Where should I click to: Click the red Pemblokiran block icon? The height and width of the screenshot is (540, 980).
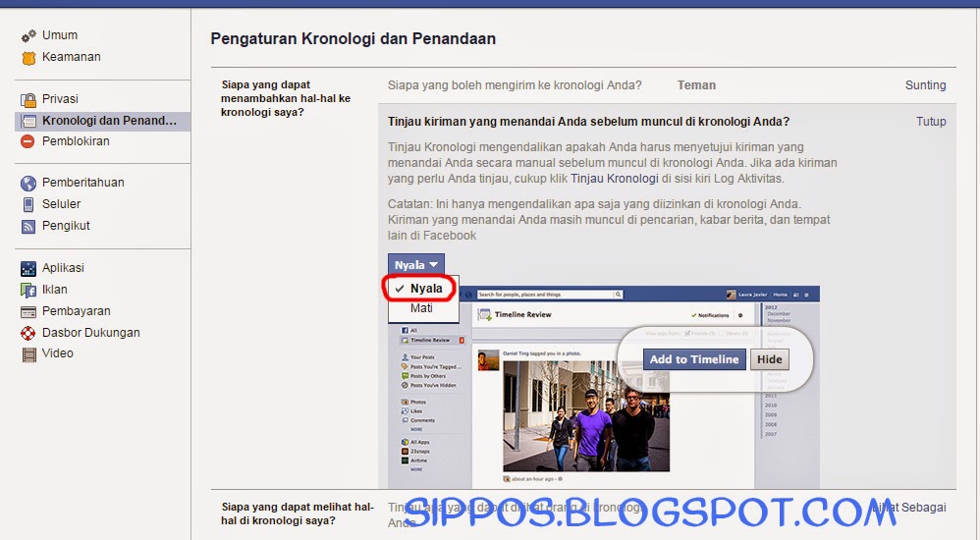(x=27, y=141)
